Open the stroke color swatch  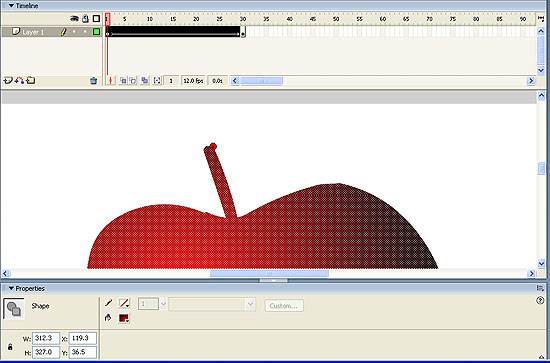click(x=124, y=303)
